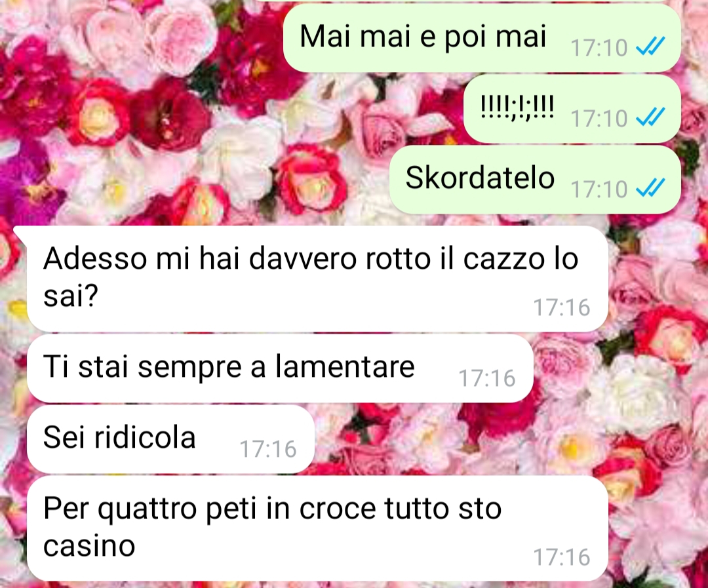Tap the 17:16 timestamp beside 'Sei ridicola'
Screen dimensions: 708x588
[x=267, y=449]
